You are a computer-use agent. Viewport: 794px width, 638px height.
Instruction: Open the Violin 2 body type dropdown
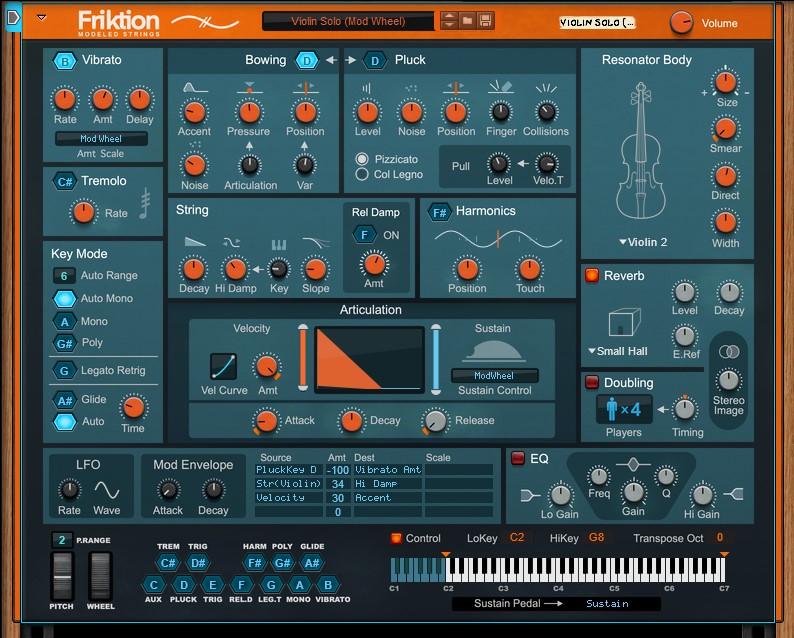643,242
